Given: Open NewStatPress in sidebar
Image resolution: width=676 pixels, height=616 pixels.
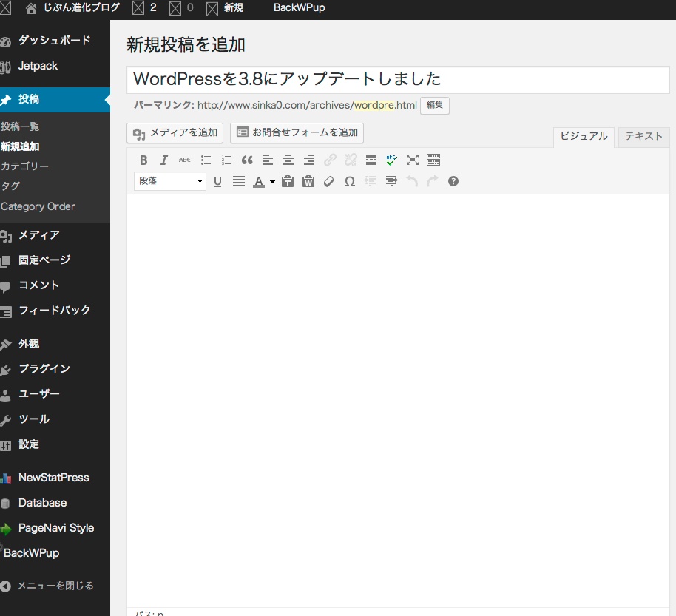Looking at the screenshot, I should coord(55,478).
